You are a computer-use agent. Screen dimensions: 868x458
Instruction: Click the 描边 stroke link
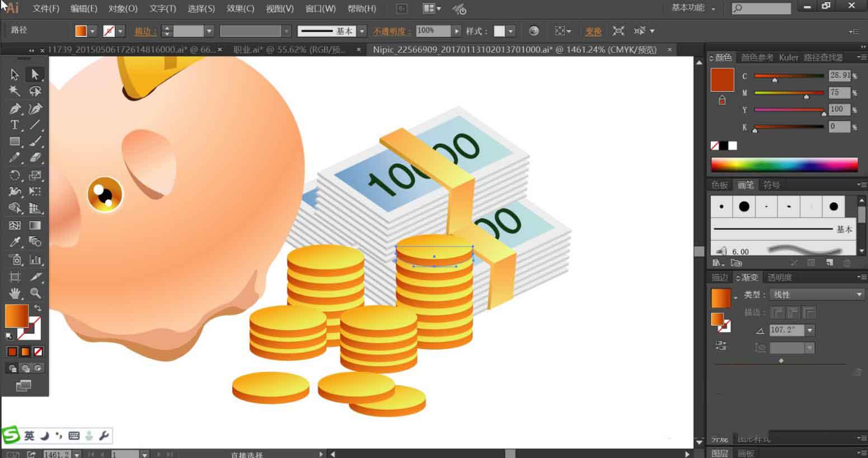[x=145, y=31]
